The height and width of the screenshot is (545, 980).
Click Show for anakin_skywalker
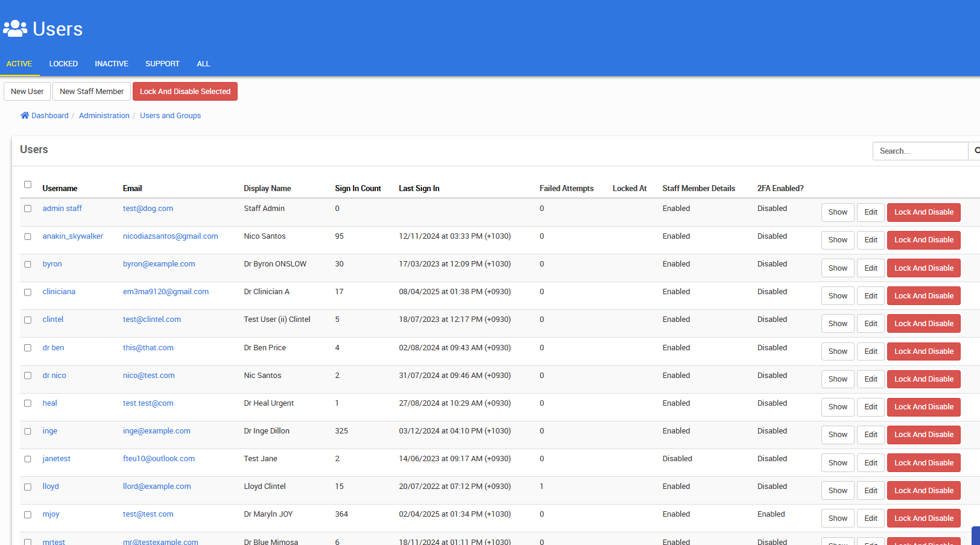tap(838, 240)
